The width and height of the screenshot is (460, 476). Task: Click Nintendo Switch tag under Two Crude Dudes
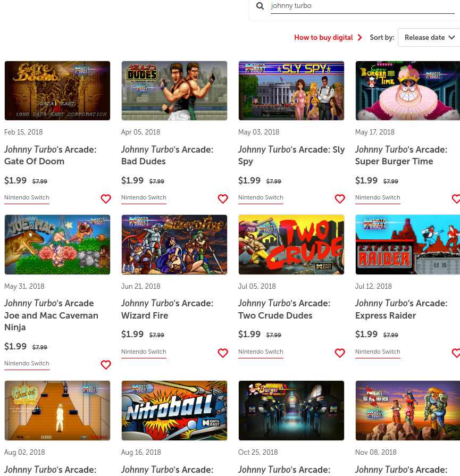pos(261,352)
